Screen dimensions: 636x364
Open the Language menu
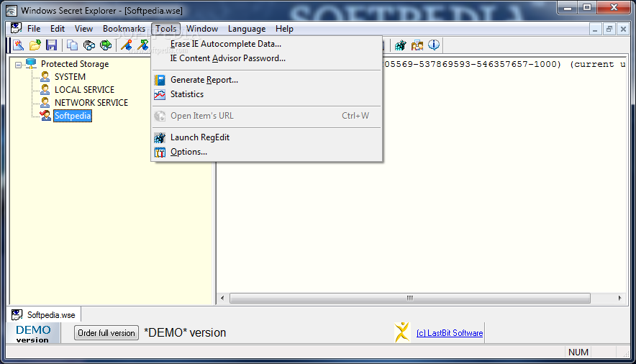point(247,29)
